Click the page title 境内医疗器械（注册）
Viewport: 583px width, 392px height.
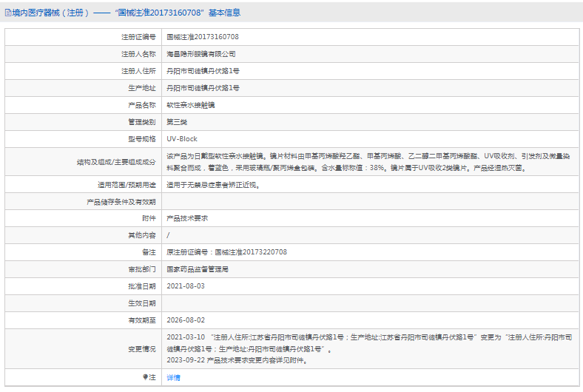[51, 13]
